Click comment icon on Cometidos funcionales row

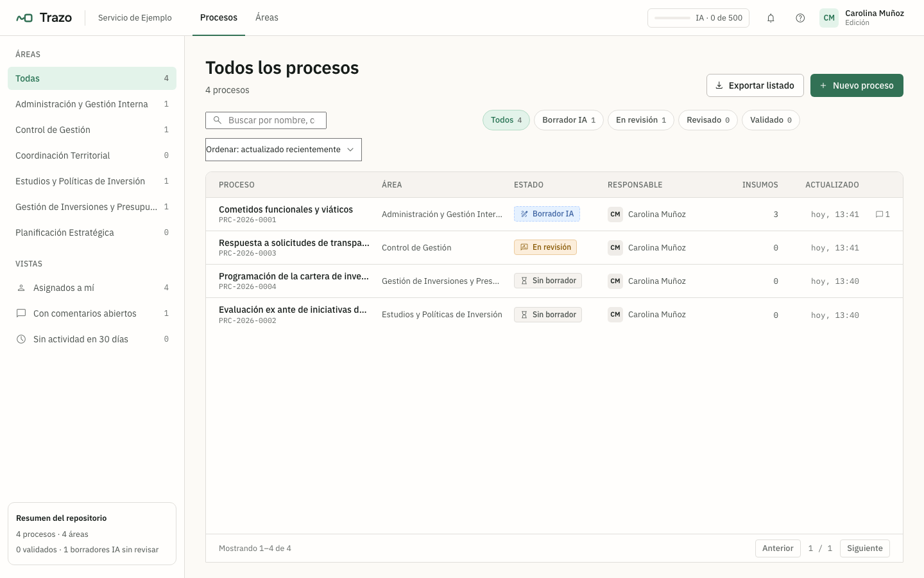(880, 215)
